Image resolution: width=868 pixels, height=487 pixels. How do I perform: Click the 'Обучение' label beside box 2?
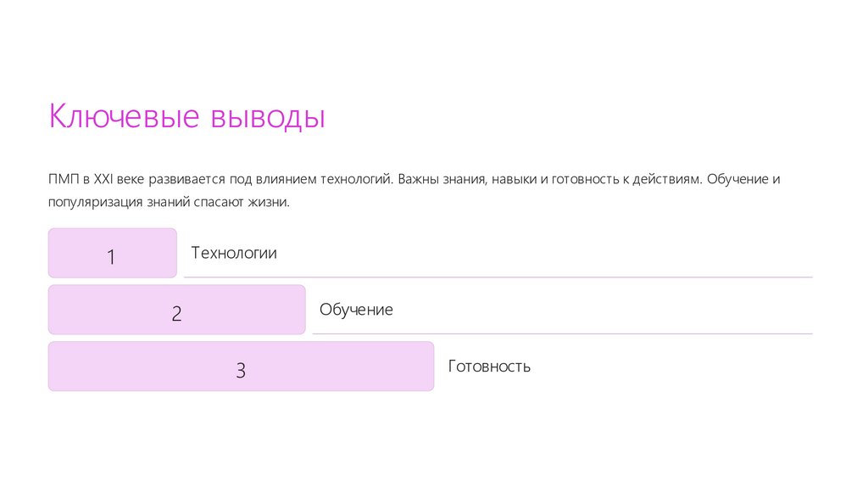tap(356, 310)
